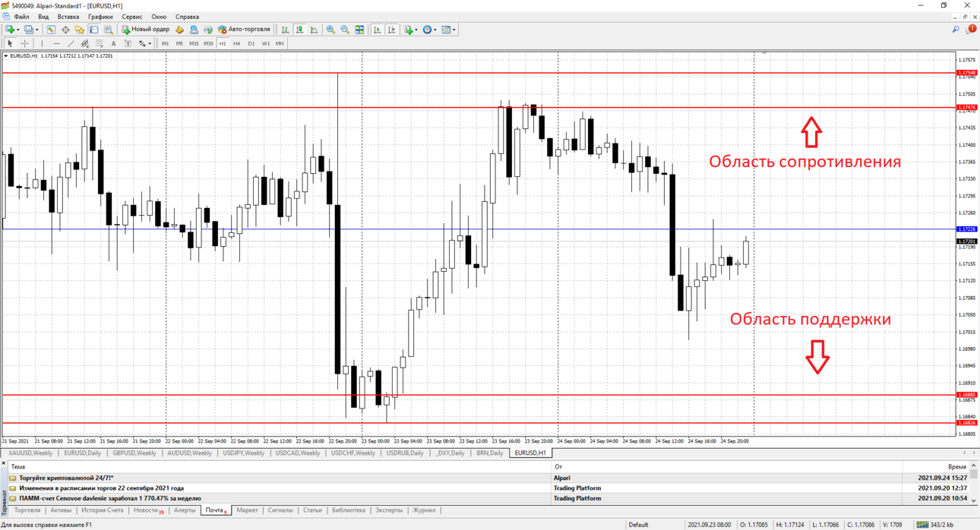Image resolution: width=980 pixels, height=530 pixels.
Task: Launch MetaEditor via yellow book icon
Action: pos(179,30)
